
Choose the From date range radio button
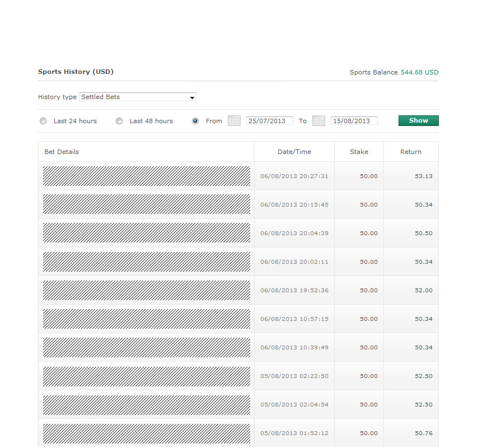point(195,121)
